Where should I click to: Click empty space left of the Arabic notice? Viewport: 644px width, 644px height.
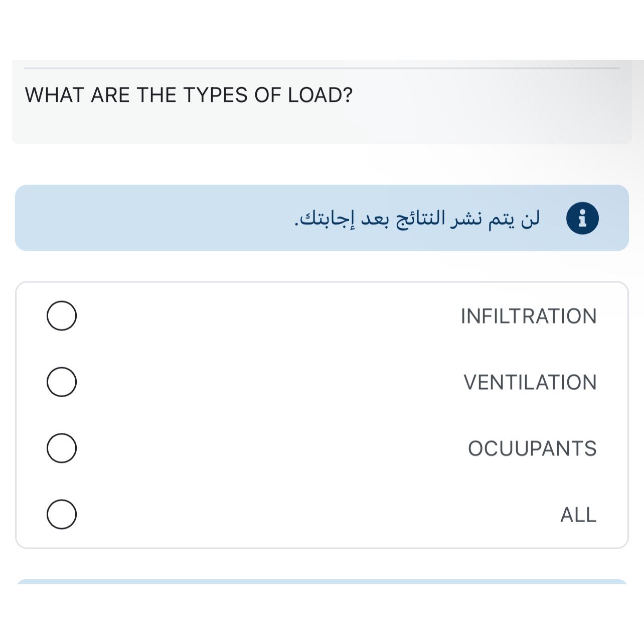[150, 218]
